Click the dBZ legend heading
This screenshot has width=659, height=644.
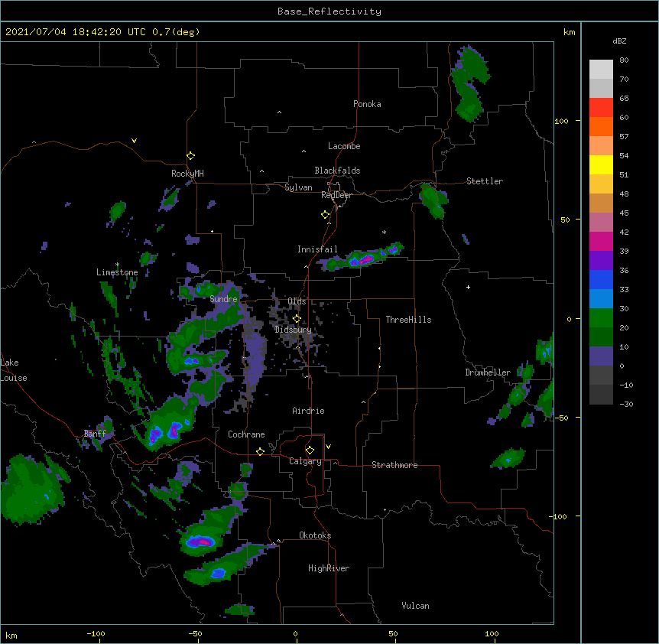619,41
